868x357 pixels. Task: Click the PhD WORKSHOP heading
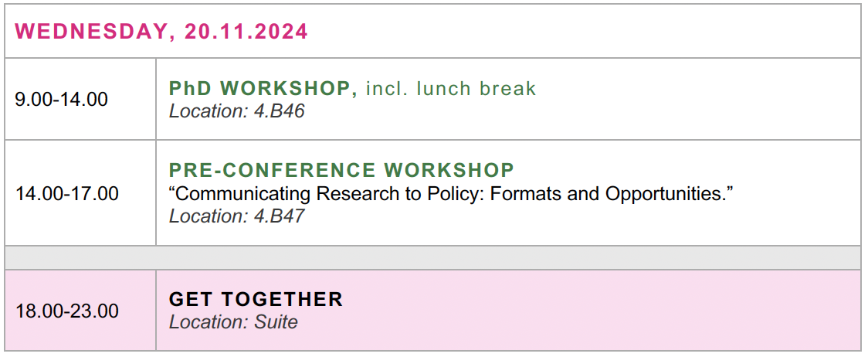tap(263, 89)
